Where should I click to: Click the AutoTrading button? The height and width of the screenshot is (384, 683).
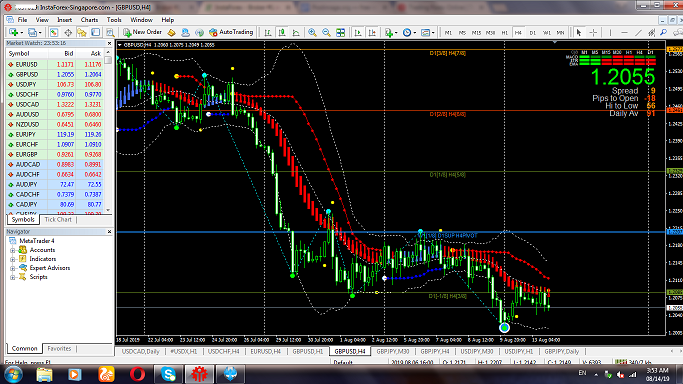tap(231, 32)
